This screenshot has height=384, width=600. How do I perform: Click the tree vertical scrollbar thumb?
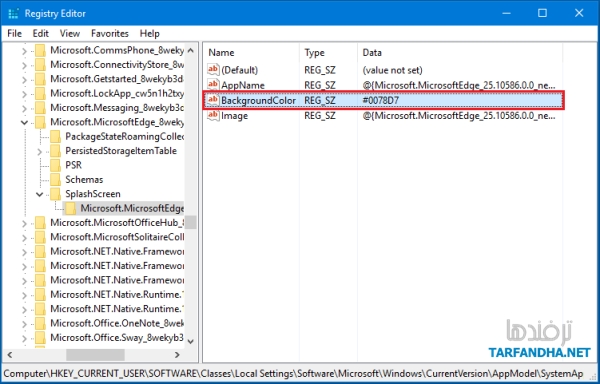[191, 223]
